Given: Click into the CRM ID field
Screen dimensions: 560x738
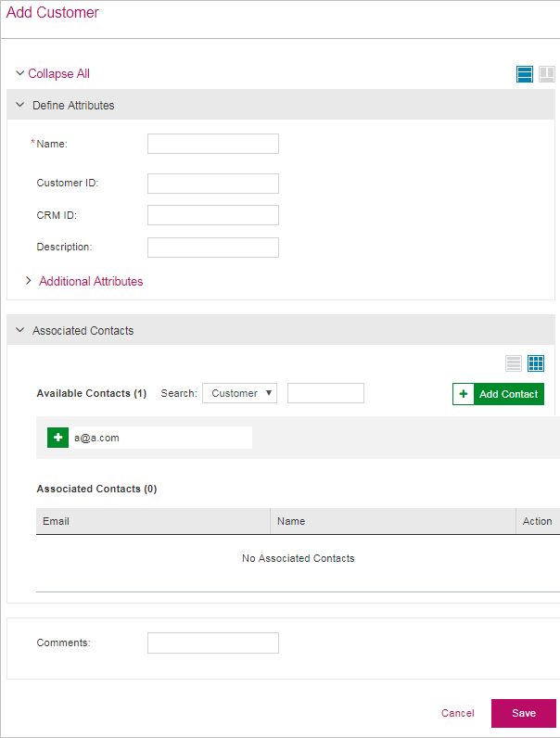Looking at the screenshot, I should click(x=212, y=215).
